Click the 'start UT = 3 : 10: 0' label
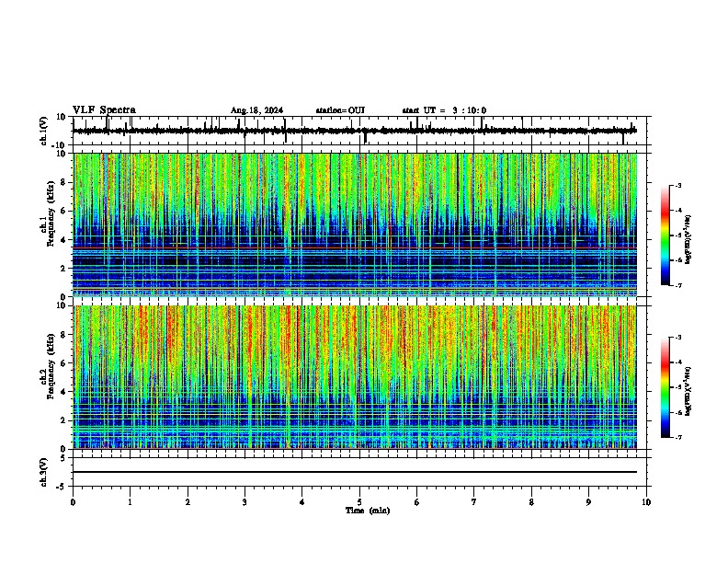This screenshot has height=563, width=728. (x=444, y=110)
